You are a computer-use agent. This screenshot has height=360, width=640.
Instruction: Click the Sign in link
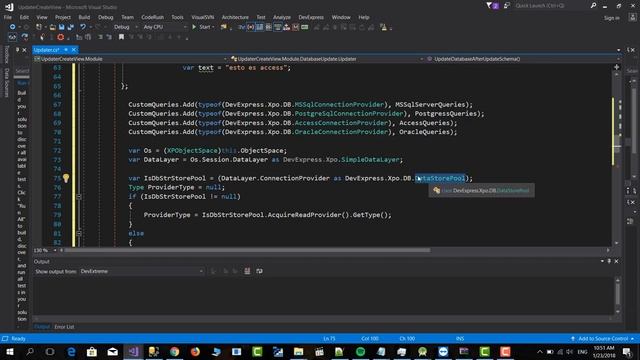[x=611, y=18]
